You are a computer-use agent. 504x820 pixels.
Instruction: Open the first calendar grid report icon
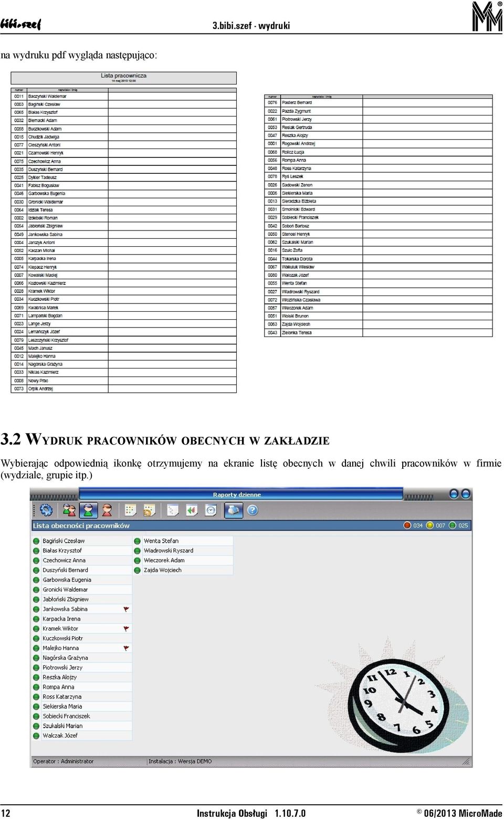click(131, 510)
